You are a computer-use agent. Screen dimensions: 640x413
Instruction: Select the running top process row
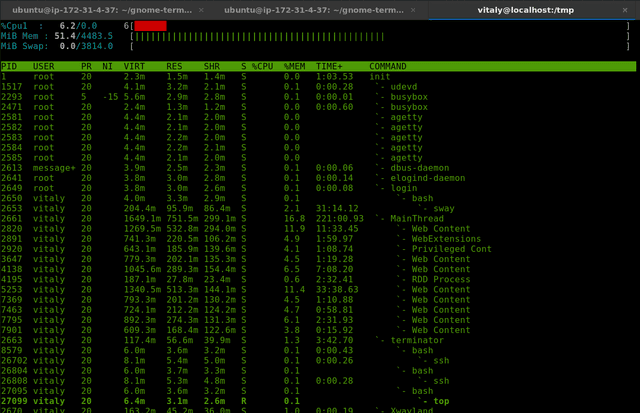[318, 401]
